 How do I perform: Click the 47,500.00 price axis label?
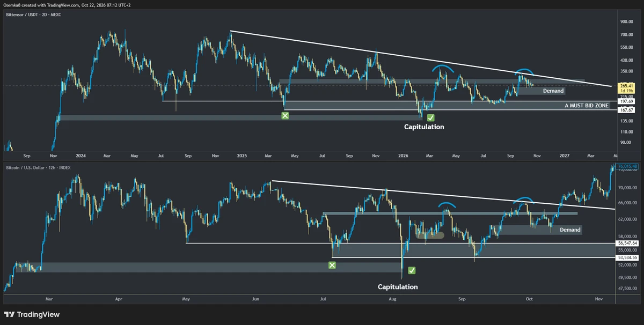pos(627,289)
